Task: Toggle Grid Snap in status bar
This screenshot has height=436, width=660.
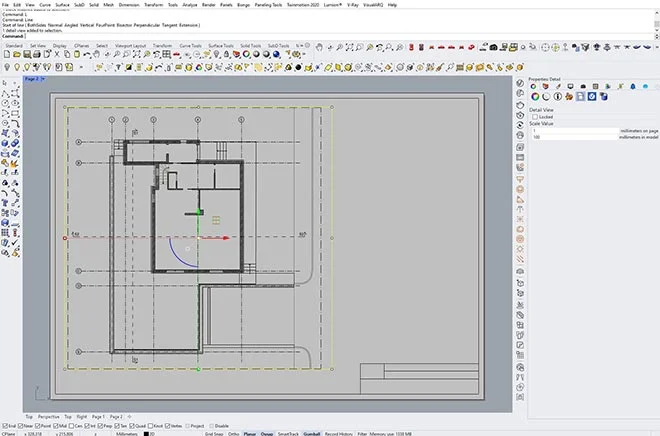Action: click(214, 433)
